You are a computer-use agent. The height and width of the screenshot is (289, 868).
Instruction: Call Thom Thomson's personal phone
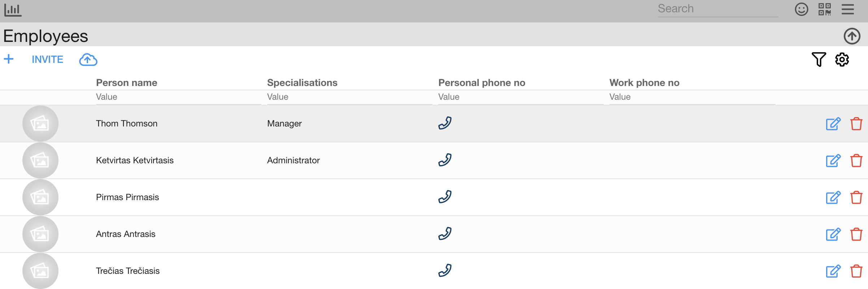[x=445, y=123]
